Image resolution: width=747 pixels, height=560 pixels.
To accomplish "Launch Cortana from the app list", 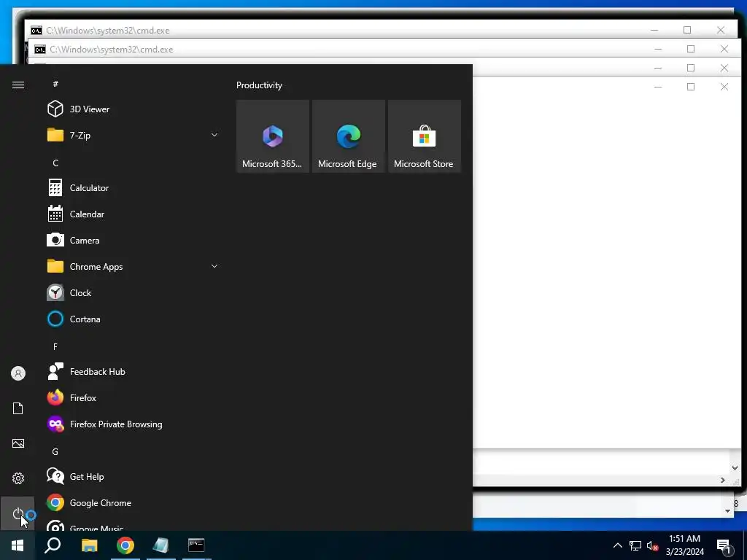I will click(133, 319).
